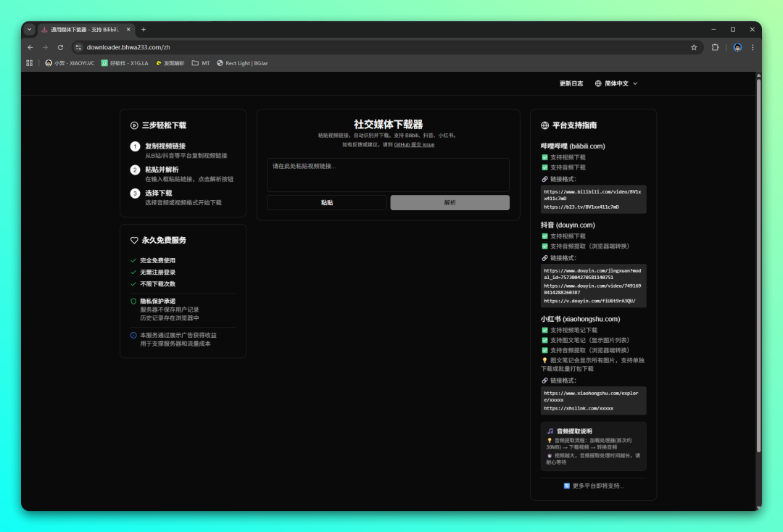Follow the GitHub 提交 issue link
This screenshot has height=532, width=783.
point(414,145)
